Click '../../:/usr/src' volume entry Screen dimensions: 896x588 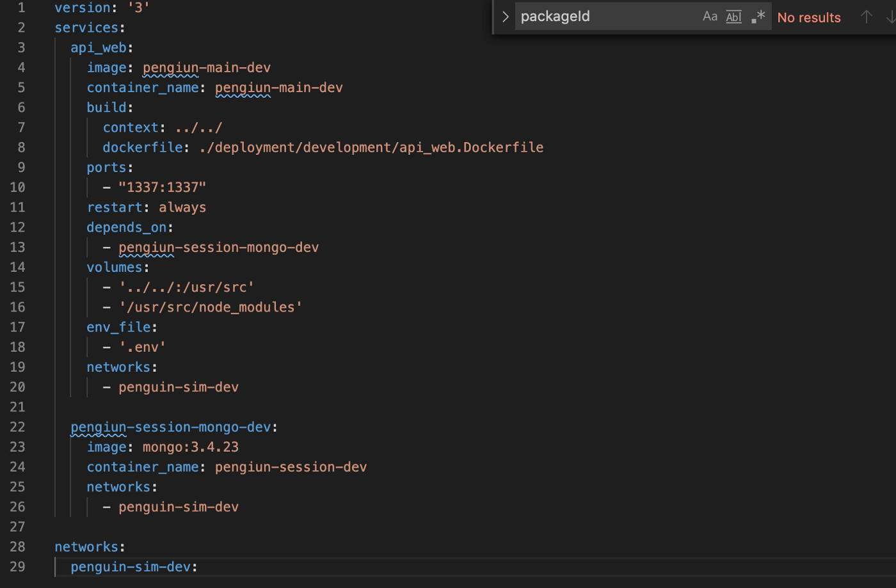click(x=187, y=287)
